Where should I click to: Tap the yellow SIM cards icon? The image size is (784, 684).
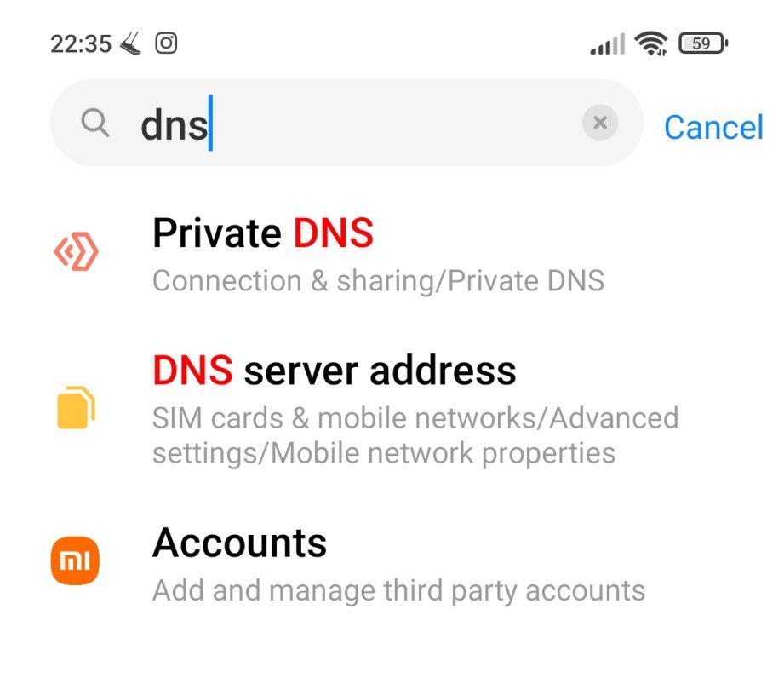(x=76, y=408)
